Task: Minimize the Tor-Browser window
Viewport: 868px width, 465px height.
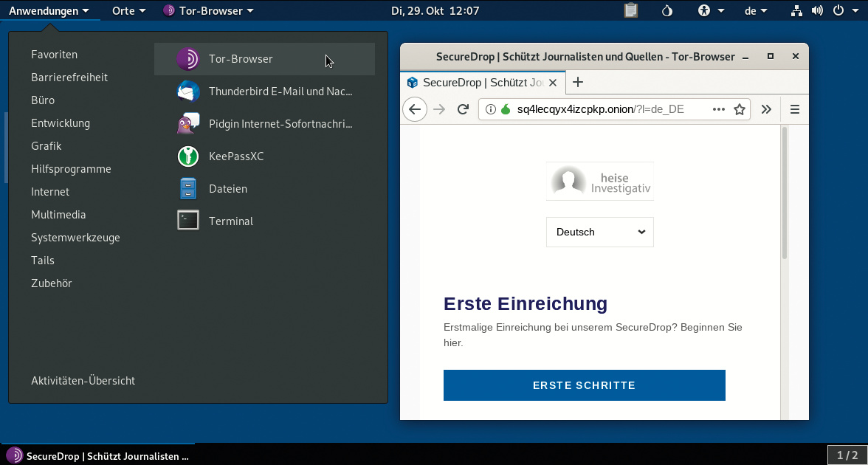Action: tap(745, 56)
